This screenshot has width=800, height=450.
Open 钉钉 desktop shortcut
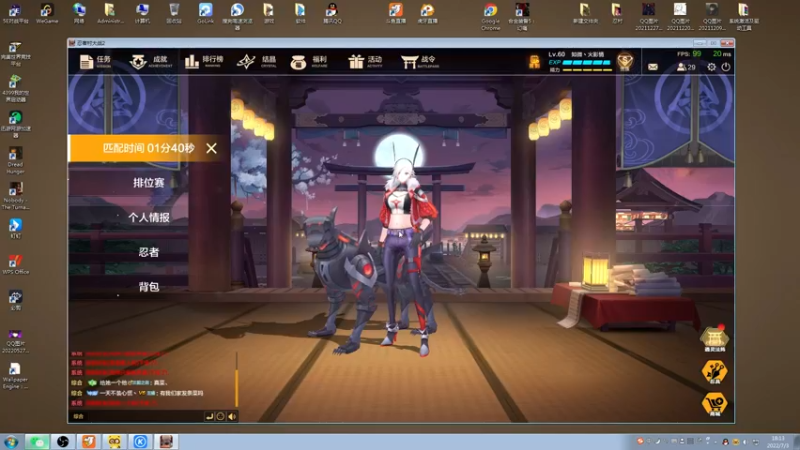(x=15, y=228)
